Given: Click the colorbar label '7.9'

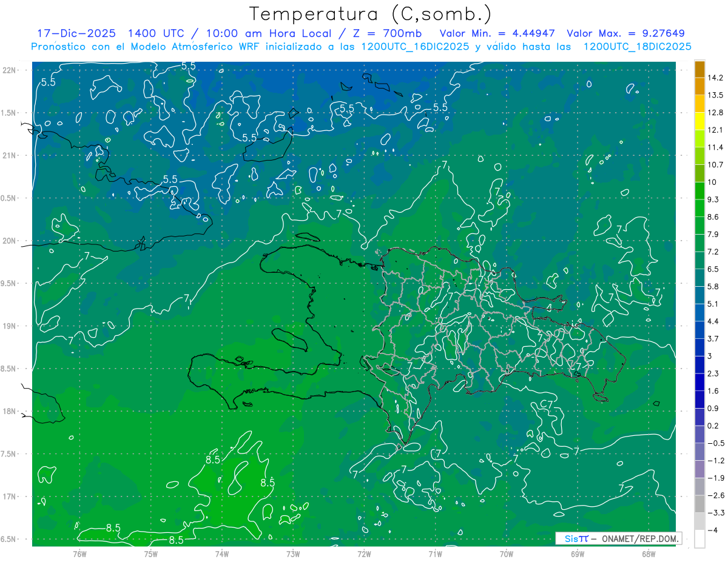Looking at the screenshot, I should [714, 234].
